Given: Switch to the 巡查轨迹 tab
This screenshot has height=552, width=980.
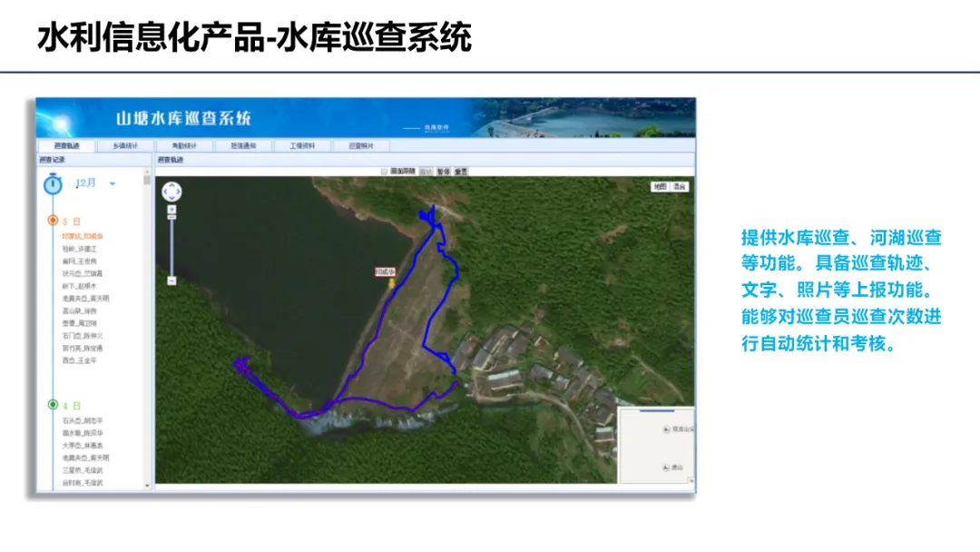Looking at the screenshot, I should (67, 145).
